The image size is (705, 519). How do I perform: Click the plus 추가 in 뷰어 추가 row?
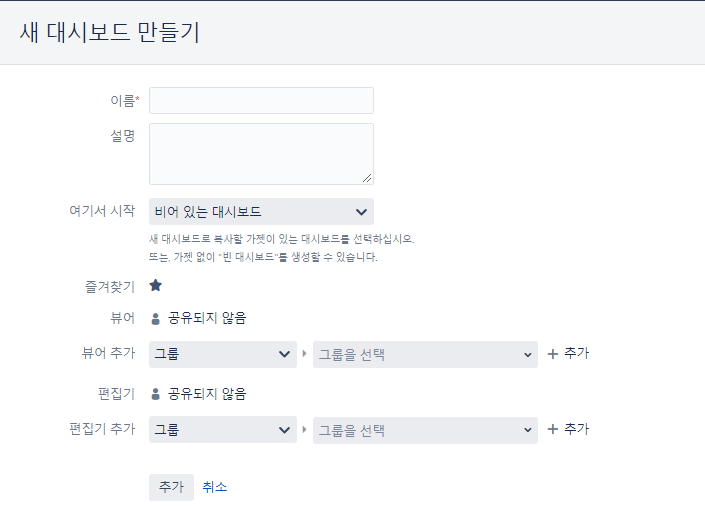pyautogui.click(x=568, y=353)
